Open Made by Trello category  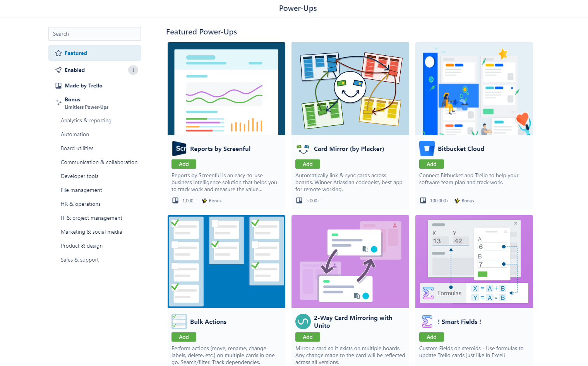tap(95, 86)
